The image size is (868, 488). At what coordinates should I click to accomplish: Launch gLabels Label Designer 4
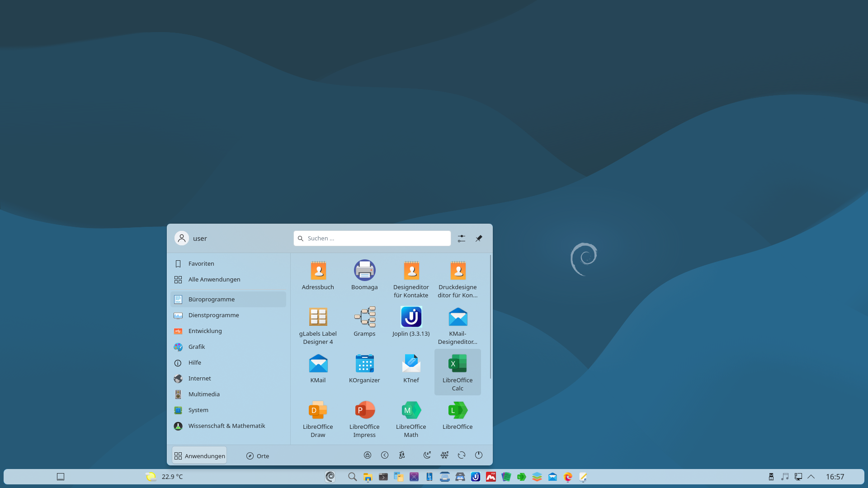point(318,325)
